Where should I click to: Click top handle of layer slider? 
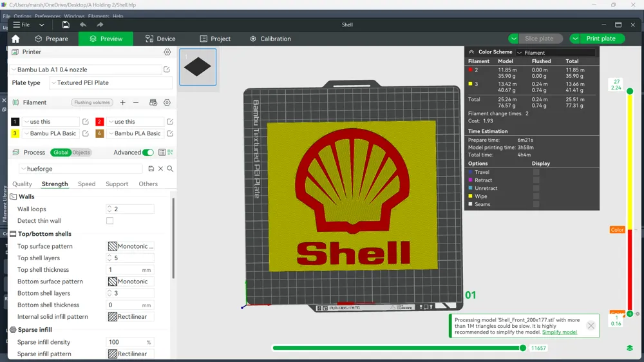(x=630, y=91)
